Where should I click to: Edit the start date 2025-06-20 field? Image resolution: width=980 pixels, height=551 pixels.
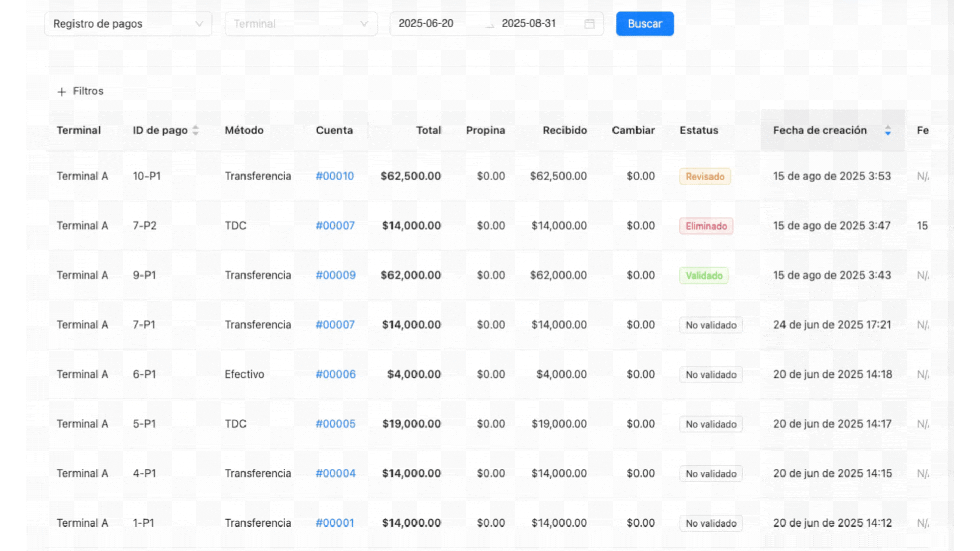coord(426,23)
